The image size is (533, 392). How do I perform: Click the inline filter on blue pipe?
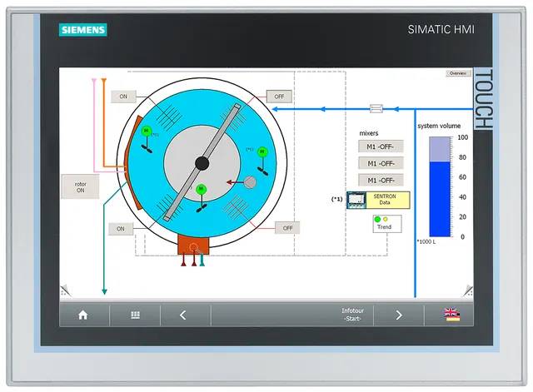point(376,109)
